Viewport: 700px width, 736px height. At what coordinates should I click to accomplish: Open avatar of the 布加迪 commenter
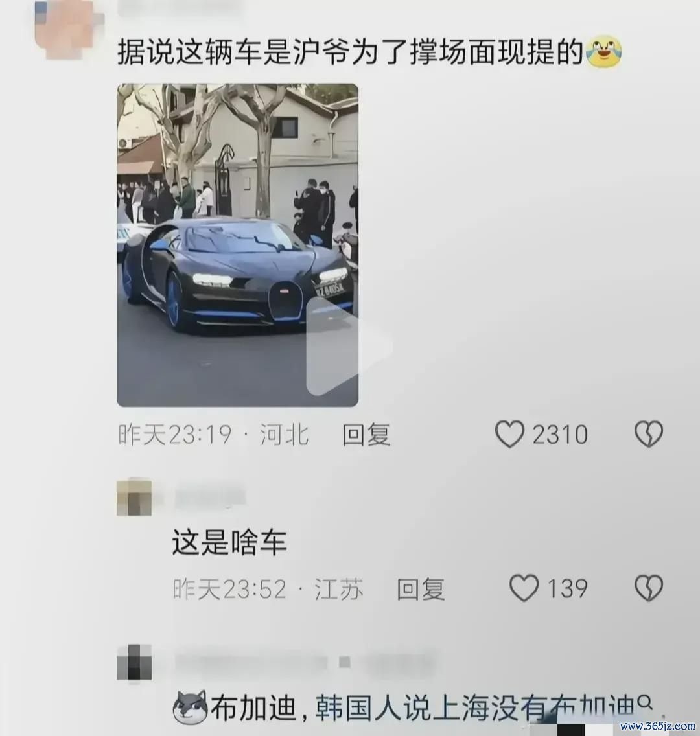(134, 662)
